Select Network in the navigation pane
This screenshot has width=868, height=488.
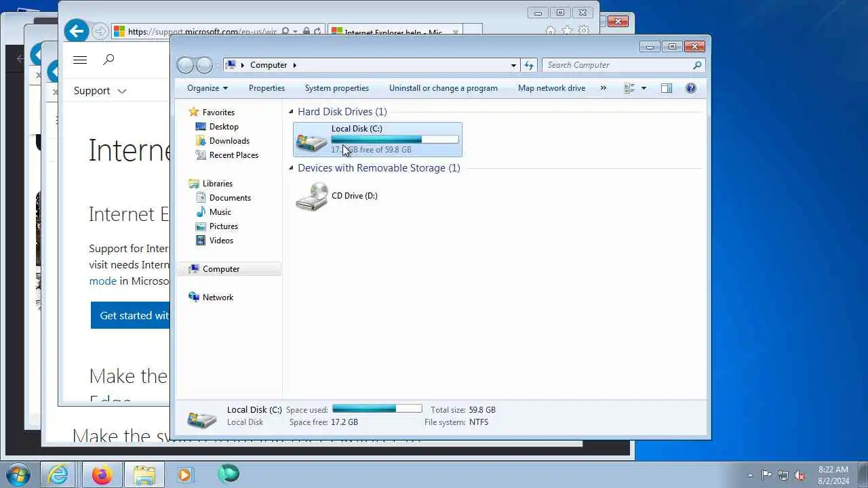(218, 298)
